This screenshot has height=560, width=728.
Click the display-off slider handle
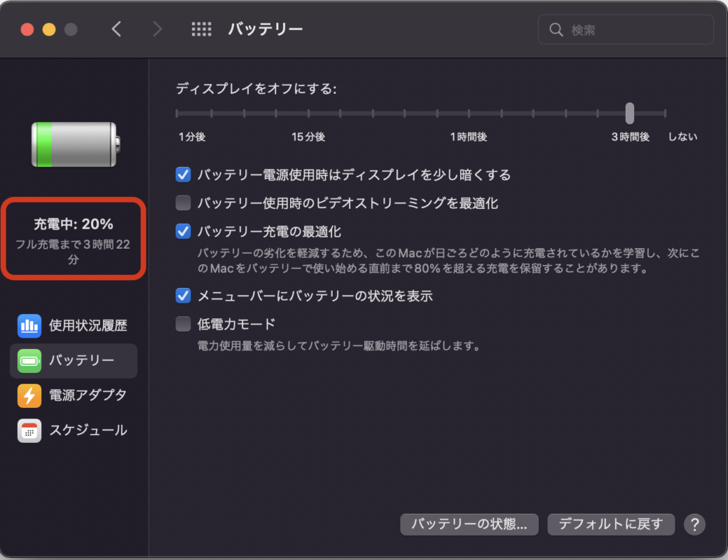click(x=629, y=113)
